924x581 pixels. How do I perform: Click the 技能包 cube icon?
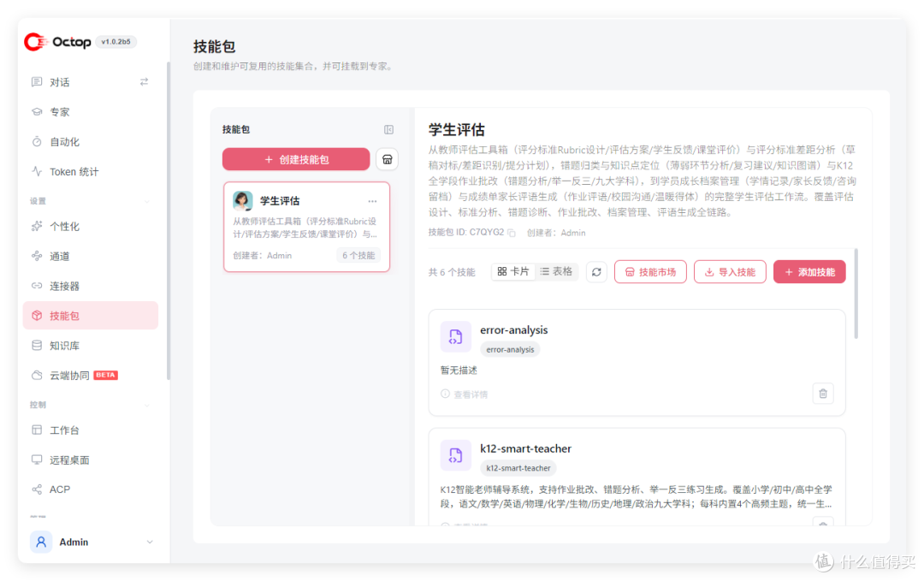(37, 315)
